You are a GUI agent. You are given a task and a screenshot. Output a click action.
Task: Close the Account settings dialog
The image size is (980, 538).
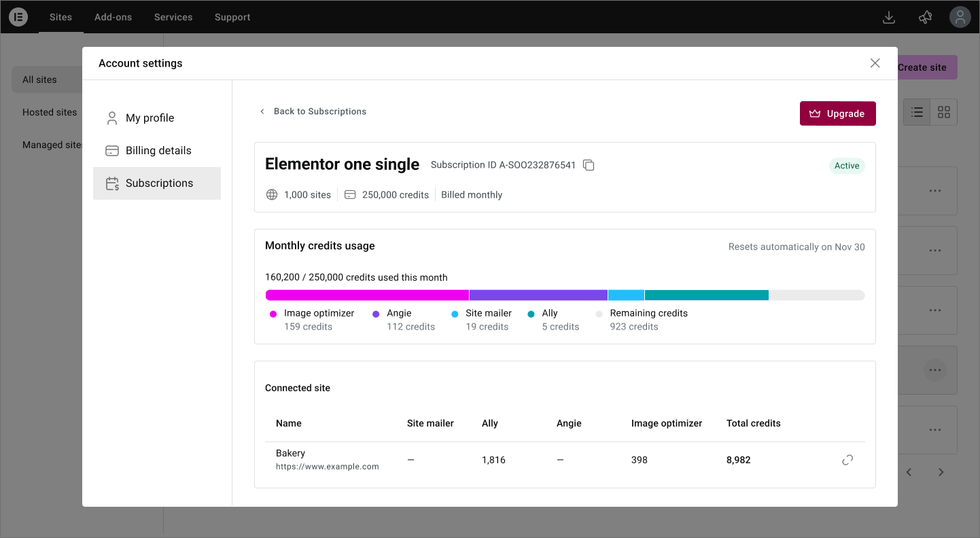pos(875,63)
